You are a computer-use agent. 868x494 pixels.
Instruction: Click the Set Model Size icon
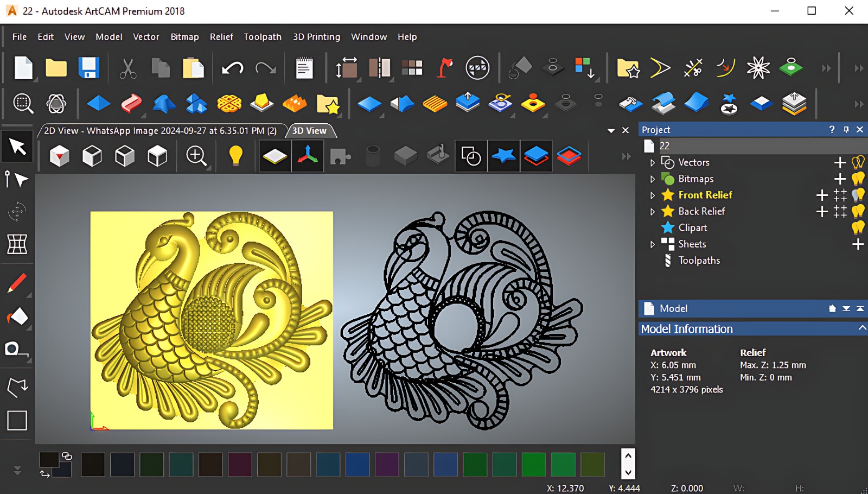click(346, 68)
